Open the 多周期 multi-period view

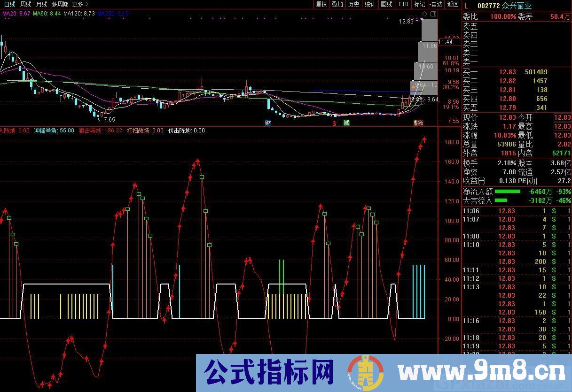coord(60,4)
